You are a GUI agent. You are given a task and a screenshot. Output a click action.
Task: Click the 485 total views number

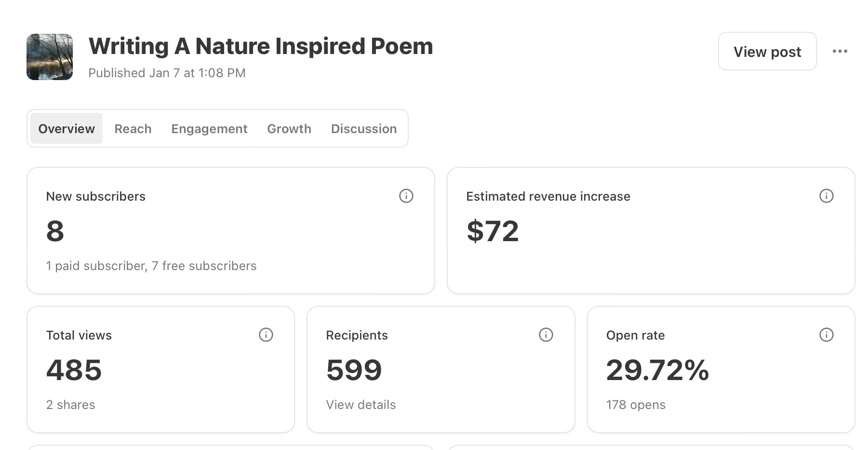tap(74, 370)
